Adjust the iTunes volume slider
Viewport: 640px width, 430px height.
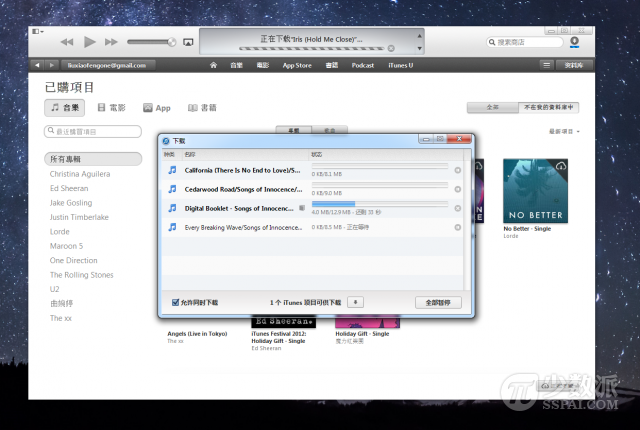pos(151,42)
